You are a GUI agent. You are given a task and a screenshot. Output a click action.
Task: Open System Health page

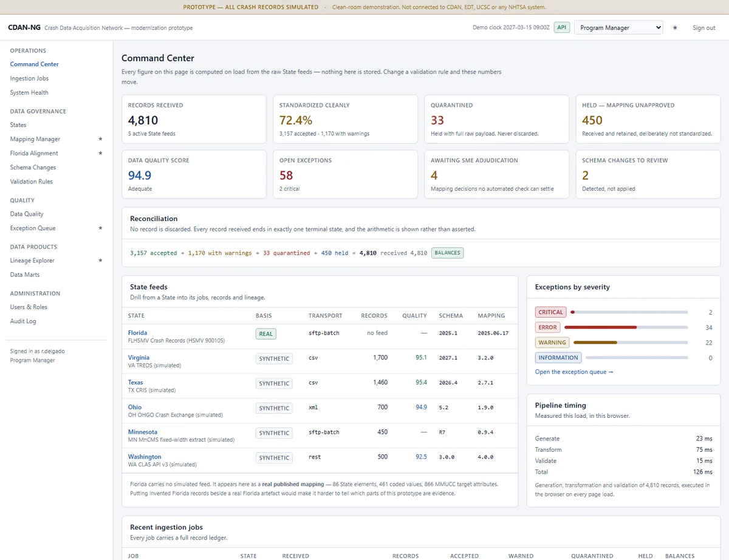pos(29,92)
